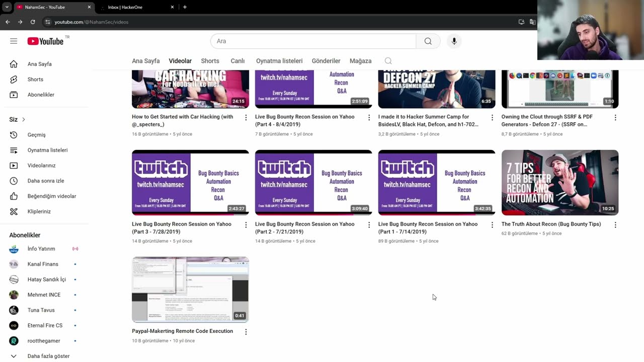644x362 pixels.
Task: Open the browser tab search dropdown
Action: 7,7
